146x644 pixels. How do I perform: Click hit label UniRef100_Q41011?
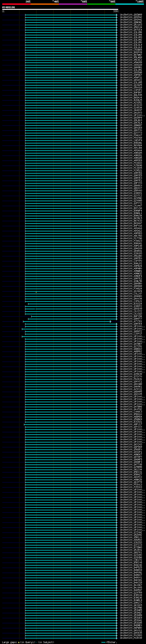131,631
